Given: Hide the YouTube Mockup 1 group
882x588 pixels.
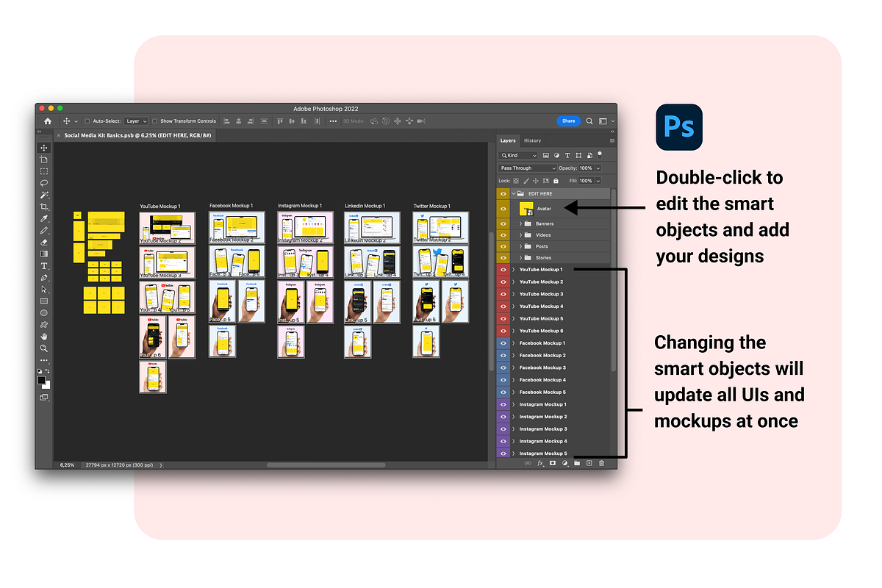Looking at the screenshot, I should (x=503, y=270).
